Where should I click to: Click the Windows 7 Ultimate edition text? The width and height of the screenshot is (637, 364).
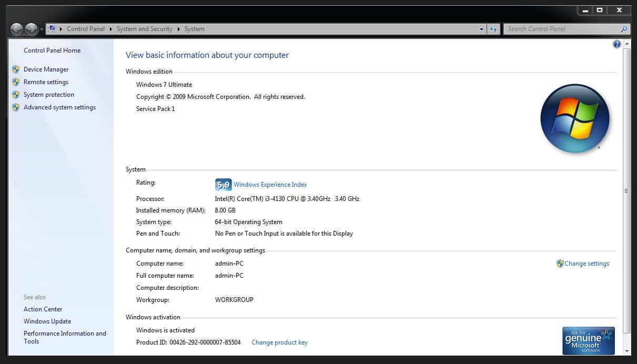point(164,85)
